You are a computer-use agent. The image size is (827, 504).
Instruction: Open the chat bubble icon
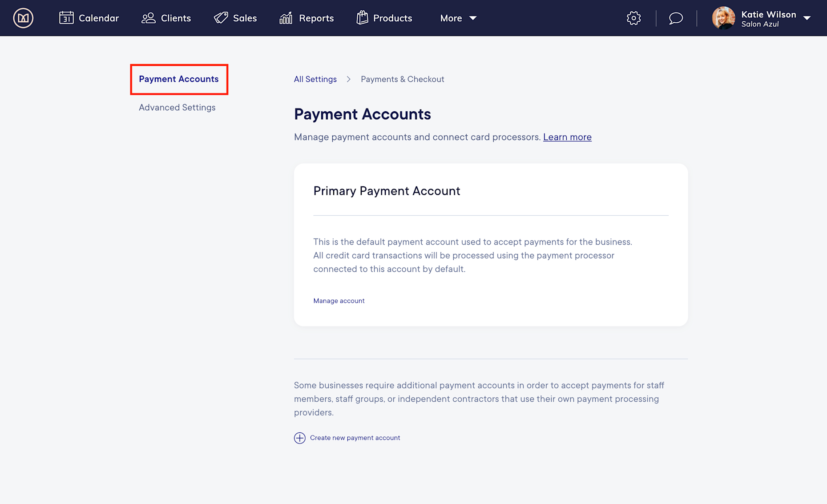675,18
